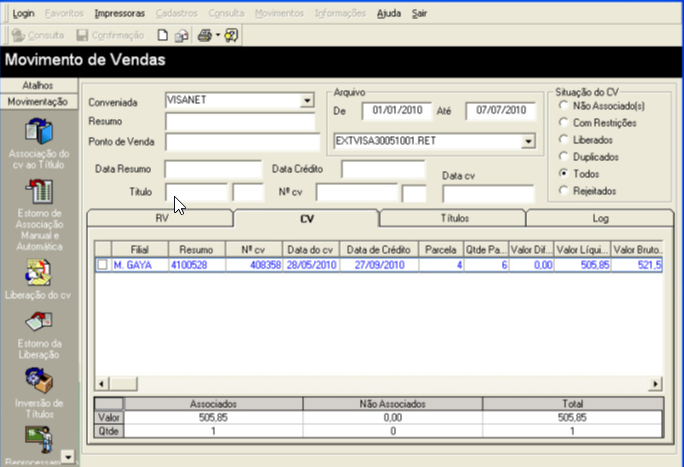Click the Resumo input field
This screenshot has height=467, width=684.
pos(240,122)
